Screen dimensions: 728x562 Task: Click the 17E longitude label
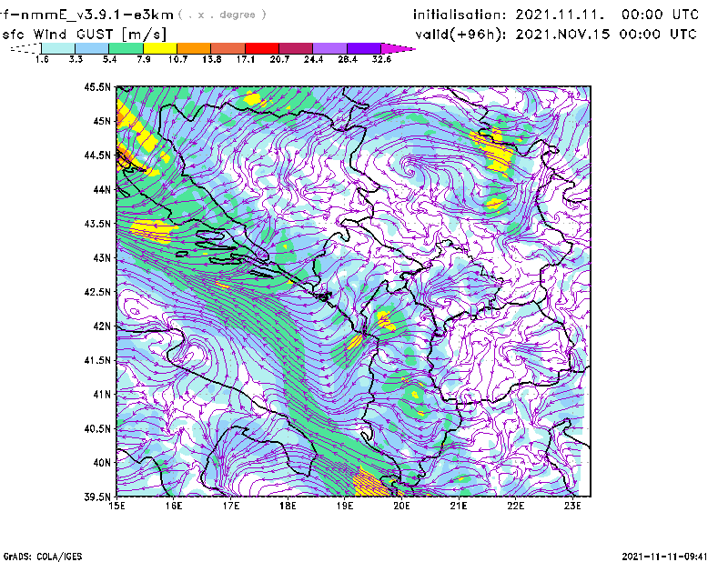tap(231, 506)
